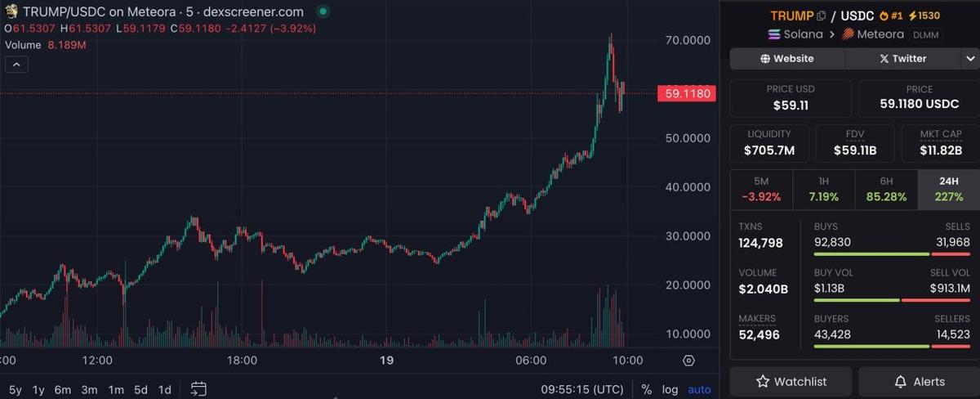980x399 pixels.
Task: Open the token Website link
Action: click(787, 59)
